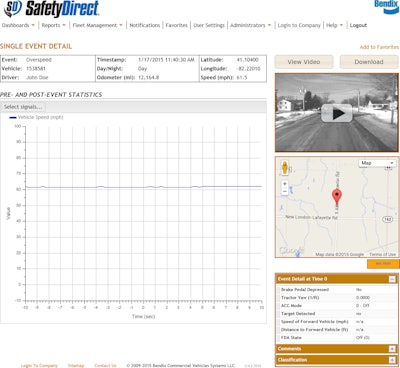Select the odometer value 12,164.8
Viewport: 400px width, 368px height.
click(x=148, y=77)
